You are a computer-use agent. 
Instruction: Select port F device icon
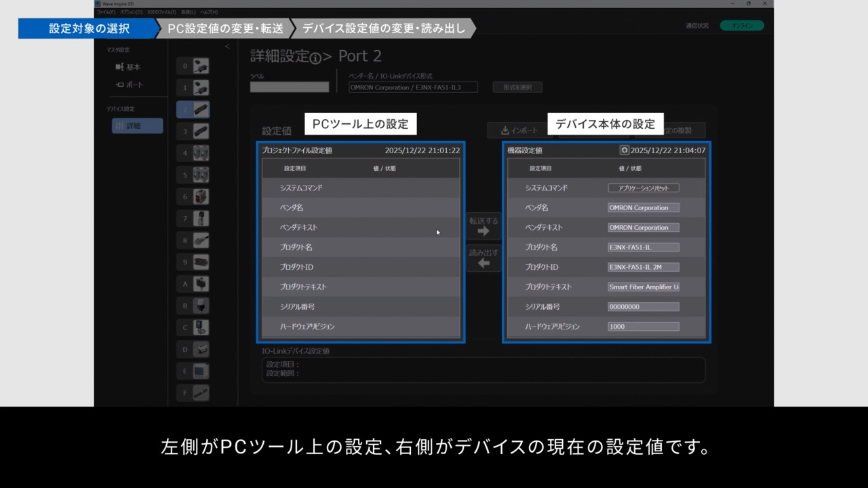click(201, 392)
